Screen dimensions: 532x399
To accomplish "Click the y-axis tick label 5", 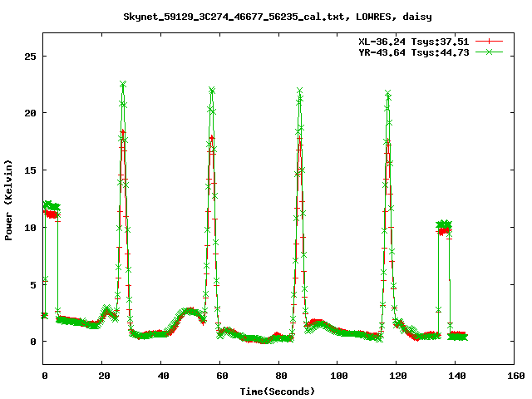I will (x=33, y=284).
